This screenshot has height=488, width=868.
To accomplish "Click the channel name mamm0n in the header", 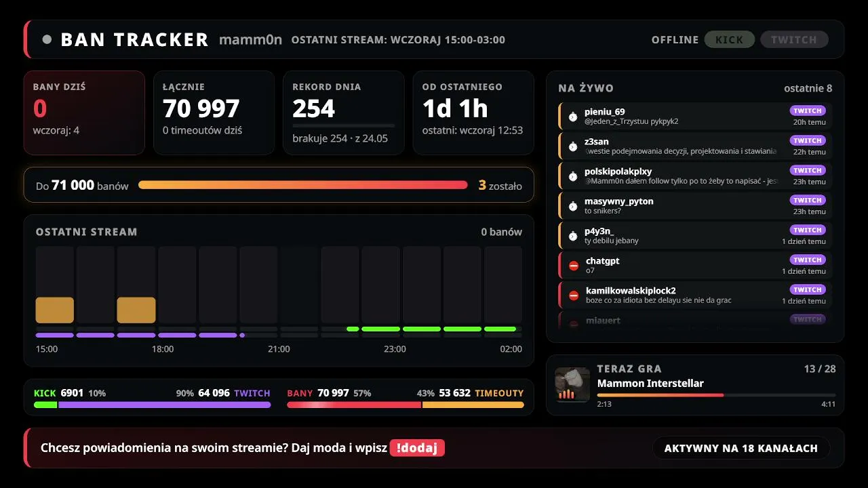I will click(250, 39).
